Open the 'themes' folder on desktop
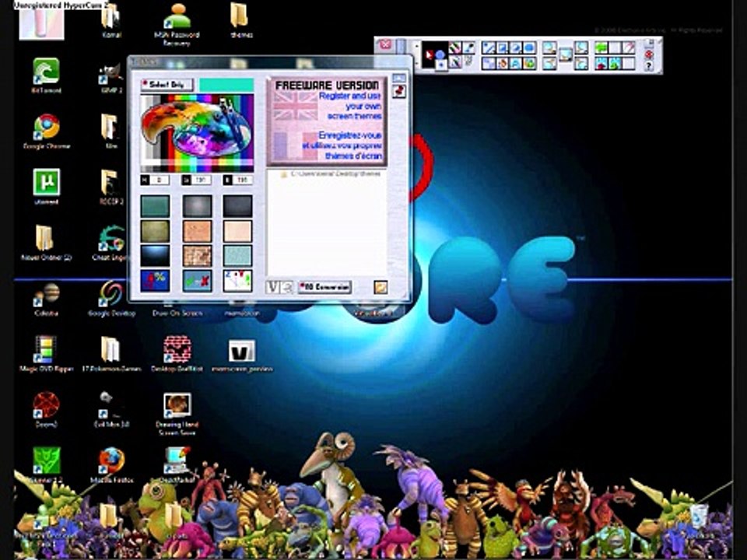This screenshot has width=747, height=560. pos(241,19)
